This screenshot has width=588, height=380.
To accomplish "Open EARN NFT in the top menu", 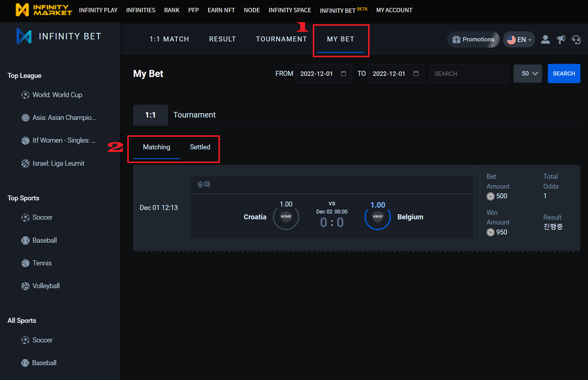I will coord(221,10).
